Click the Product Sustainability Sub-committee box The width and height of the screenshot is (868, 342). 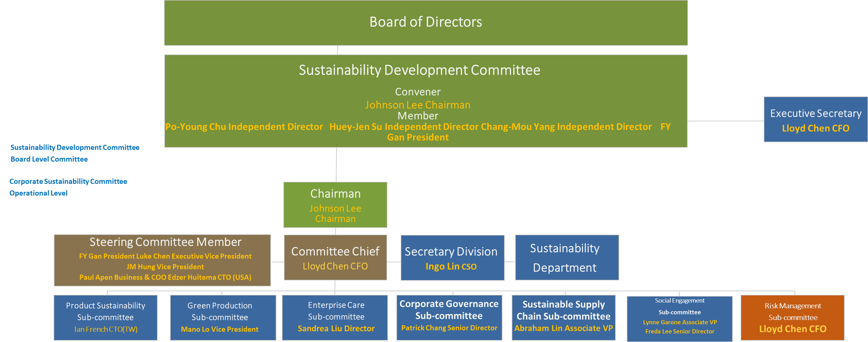click(106, 317)
